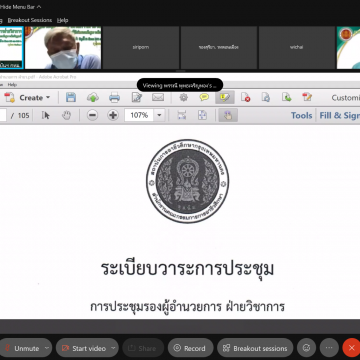The width and height of the screenshot is (360, 360).
Task: Open Breakout sessions button
Action: [255, 348]
